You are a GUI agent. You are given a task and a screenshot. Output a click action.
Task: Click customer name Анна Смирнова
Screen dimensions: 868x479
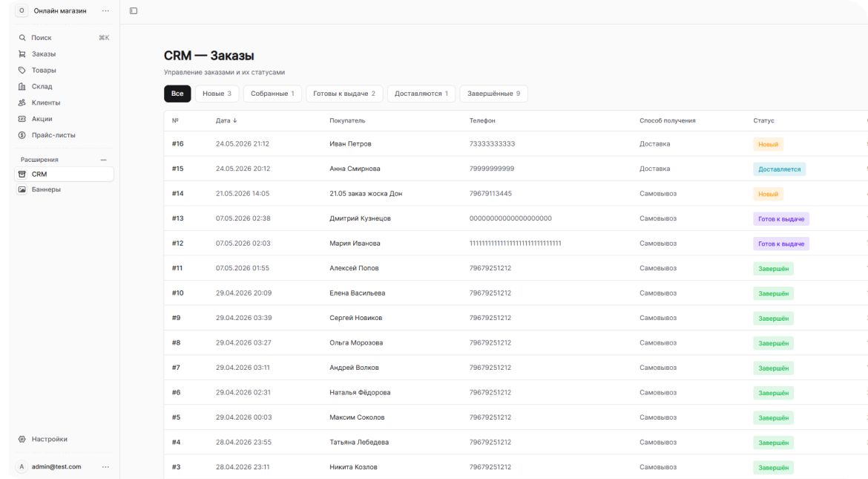(x=355, y=169)
